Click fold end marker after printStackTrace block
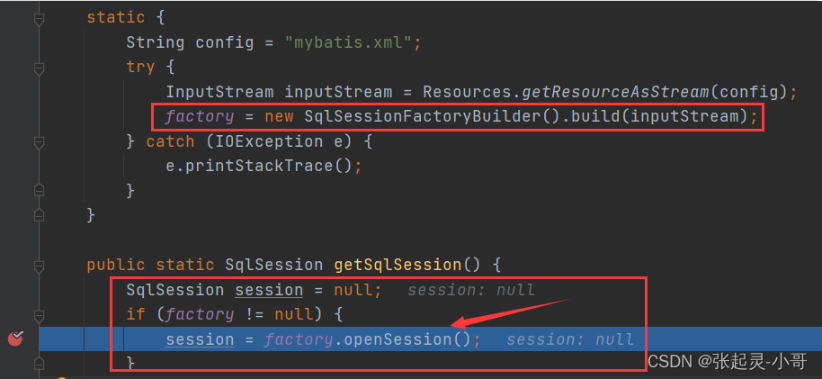822x379 pixels. click(x=39, y=191)
